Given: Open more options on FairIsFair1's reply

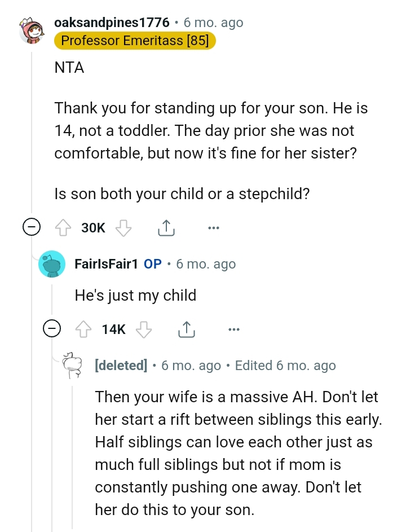Looking at the screenshot, I should [234, 329].
